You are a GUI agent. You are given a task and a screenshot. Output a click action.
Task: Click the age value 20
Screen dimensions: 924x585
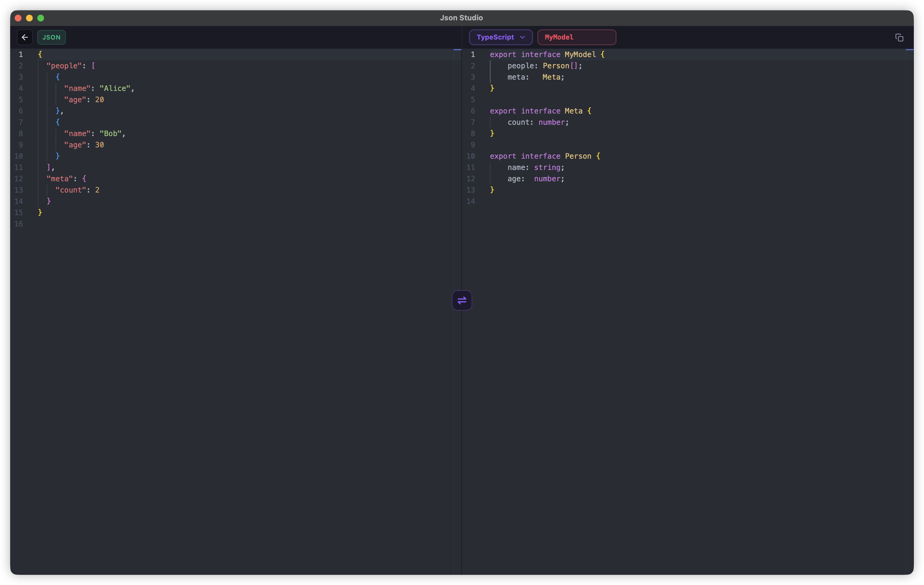[99, 100]
